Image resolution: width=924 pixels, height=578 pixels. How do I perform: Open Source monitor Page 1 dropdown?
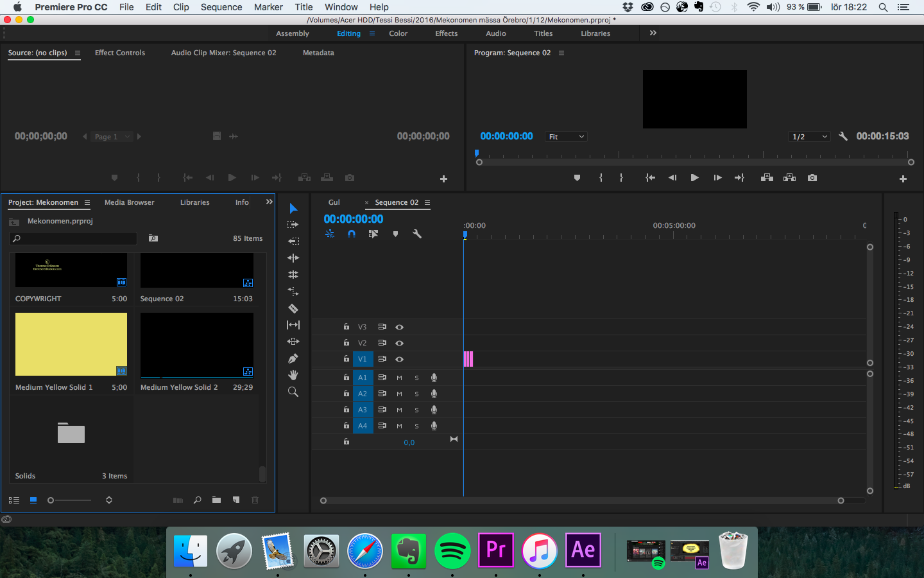point(112,137)
